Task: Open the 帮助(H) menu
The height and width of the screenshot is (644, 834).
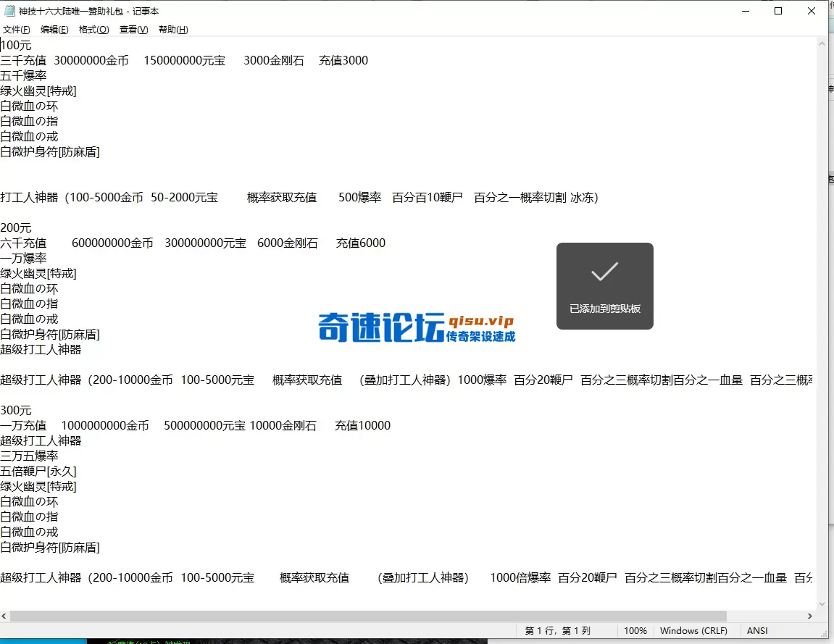Action: (x=173, y=30)
